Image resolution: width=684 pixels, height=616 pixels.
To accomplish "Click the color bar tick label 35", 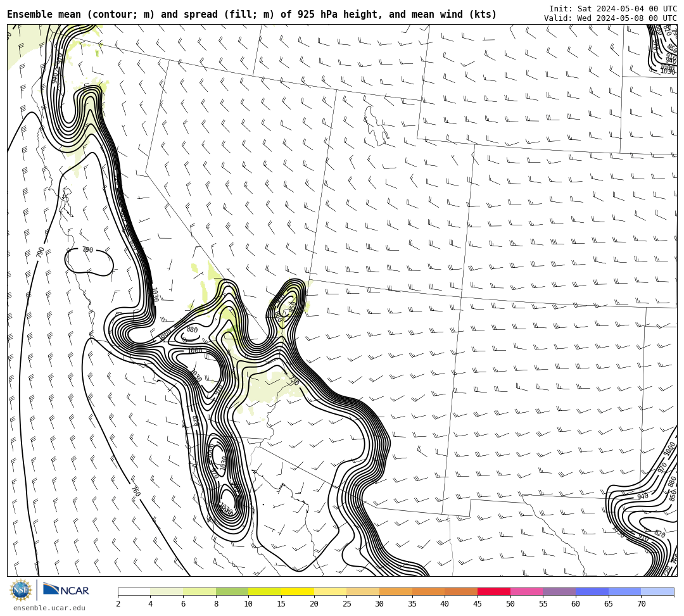I will click(412, 604).
